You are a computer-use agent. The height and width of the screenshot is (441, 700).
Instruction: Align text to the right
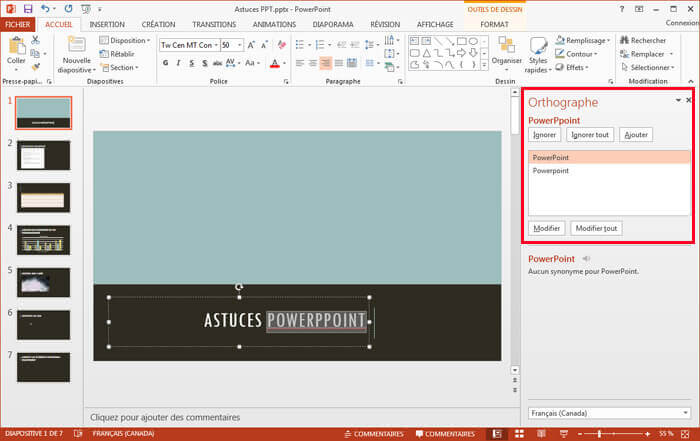coord(326,63)
